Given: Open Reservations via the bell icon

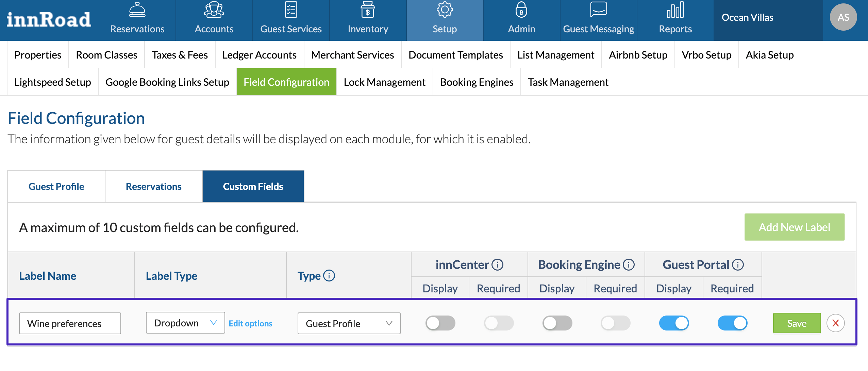Looking at the screenshot, I should tap(137, 10).
